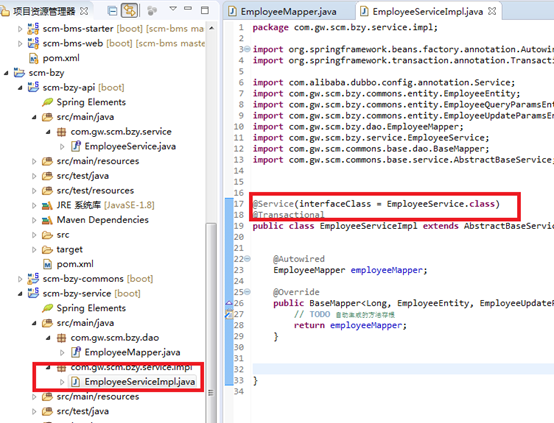554x423 pixels.
Task: Select scm-bms-starter project icon
Action: pyautogui.click(x=33, y=29)
